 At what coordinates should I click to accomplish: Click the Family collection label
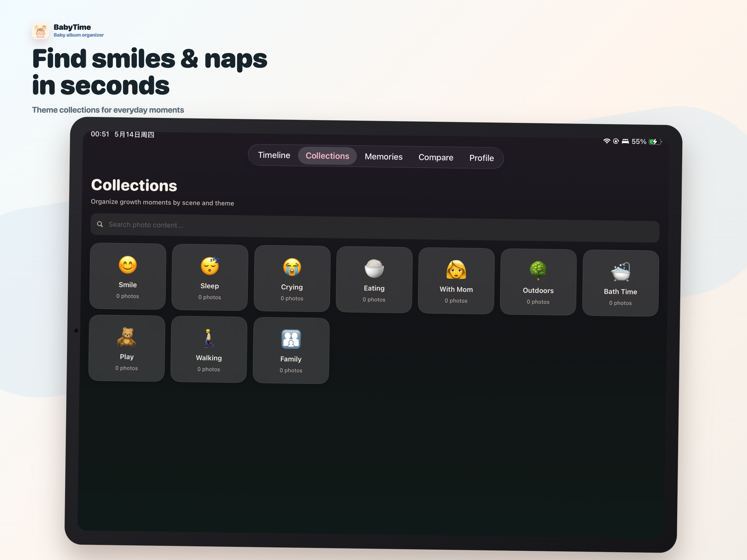tap(291, 359)
